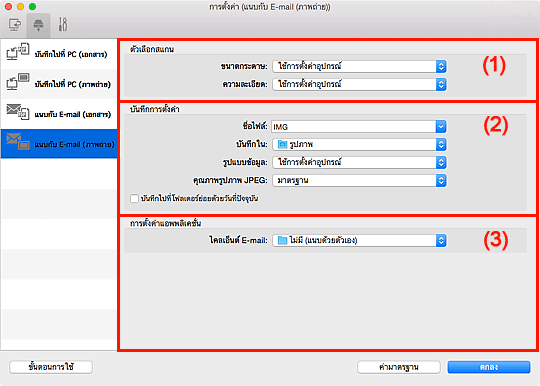Viewport: 540px width, 386px height.
Task: Click the folder icon in ไคลเอ็นต์ E-mail field
Action: (x=282, y=240)
